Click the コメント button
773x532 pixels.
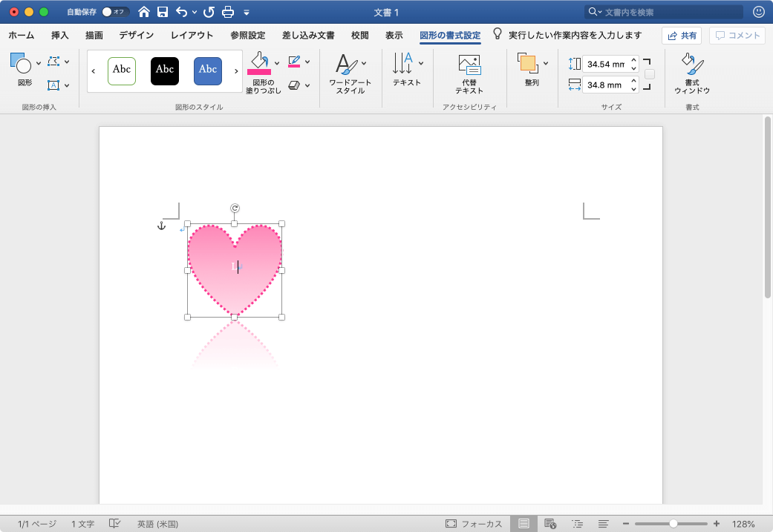pos(737,36)
